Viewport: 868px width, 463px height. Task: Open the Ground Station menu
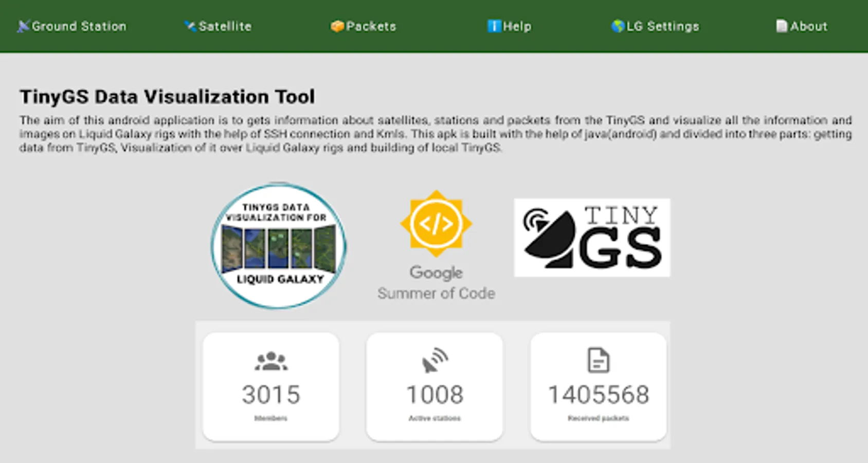coord(71,26)
